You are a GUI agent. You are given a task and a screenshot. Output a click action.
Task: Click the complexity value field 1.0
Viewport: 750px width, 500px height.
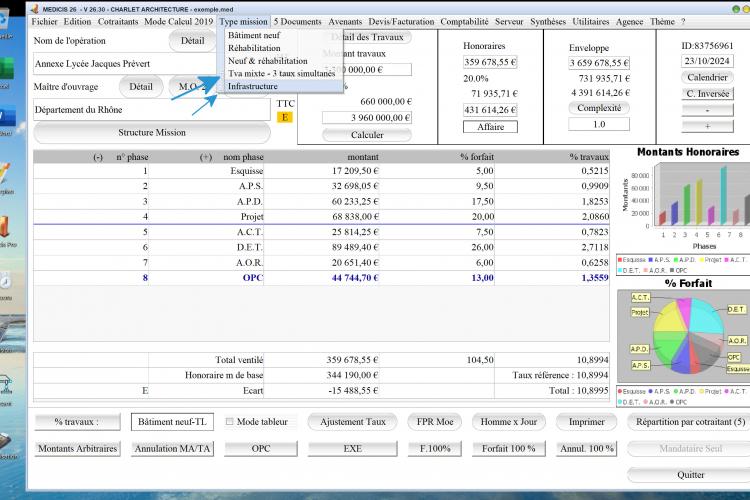point(599,124)
